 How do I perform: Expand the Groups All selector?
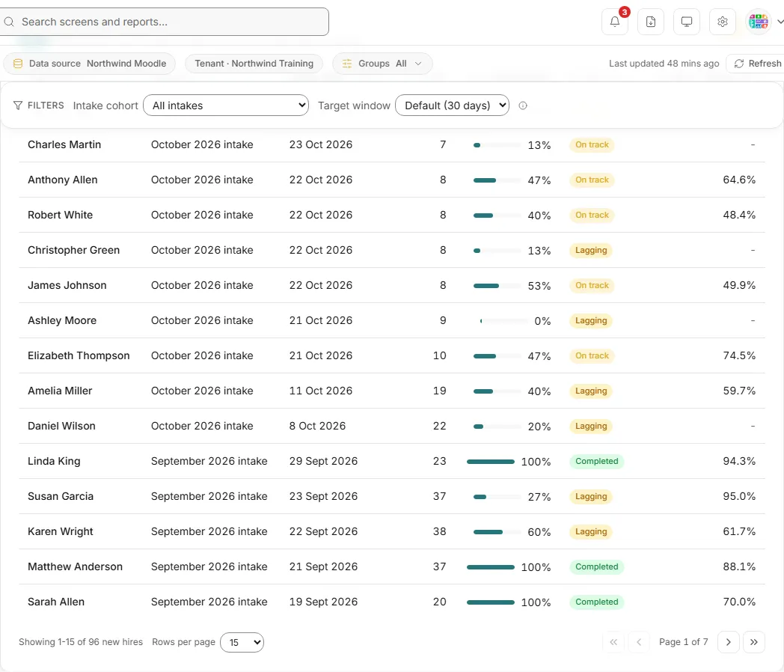(x=382, y=64)
